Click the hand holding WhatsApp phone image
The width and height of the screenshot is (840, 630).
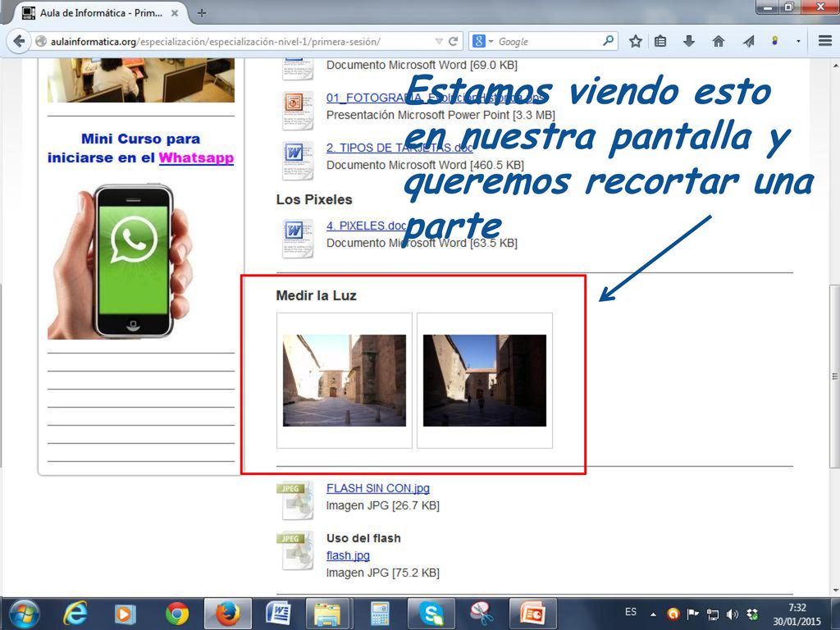click(120, 261)
